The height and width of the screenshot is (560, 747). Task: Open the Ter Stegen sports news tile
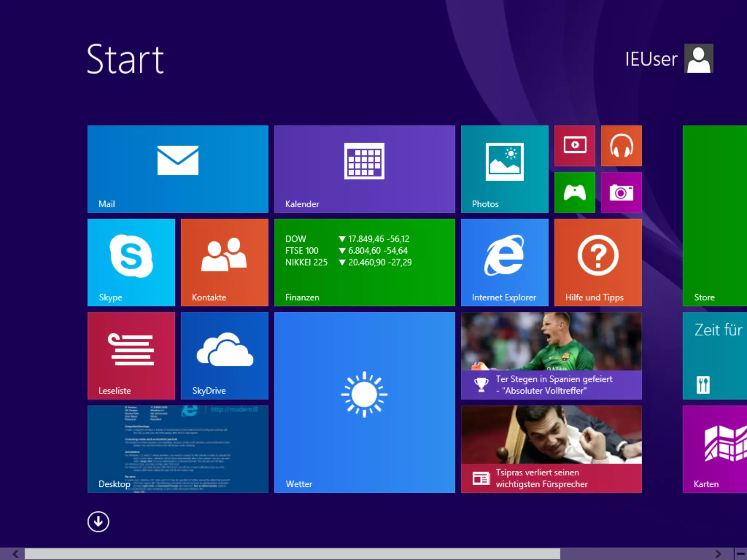551,355
